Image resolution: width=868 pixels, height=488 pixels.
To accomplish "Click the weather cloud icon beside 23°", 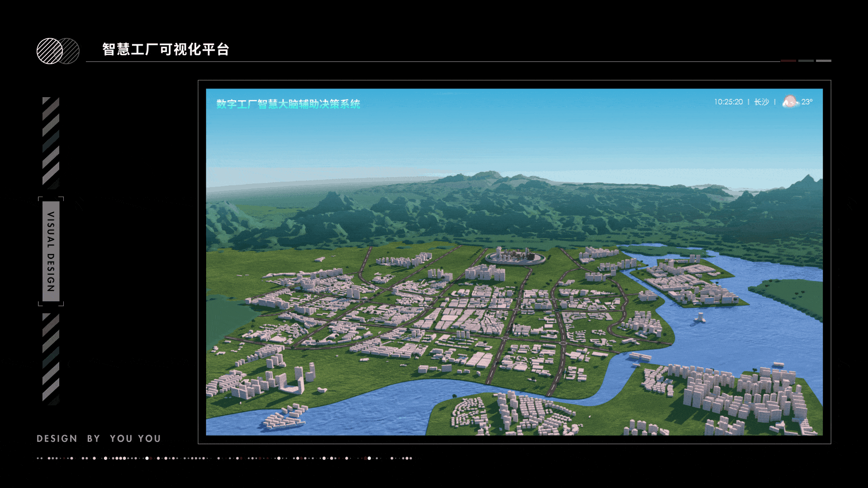I will click(790, 102).
